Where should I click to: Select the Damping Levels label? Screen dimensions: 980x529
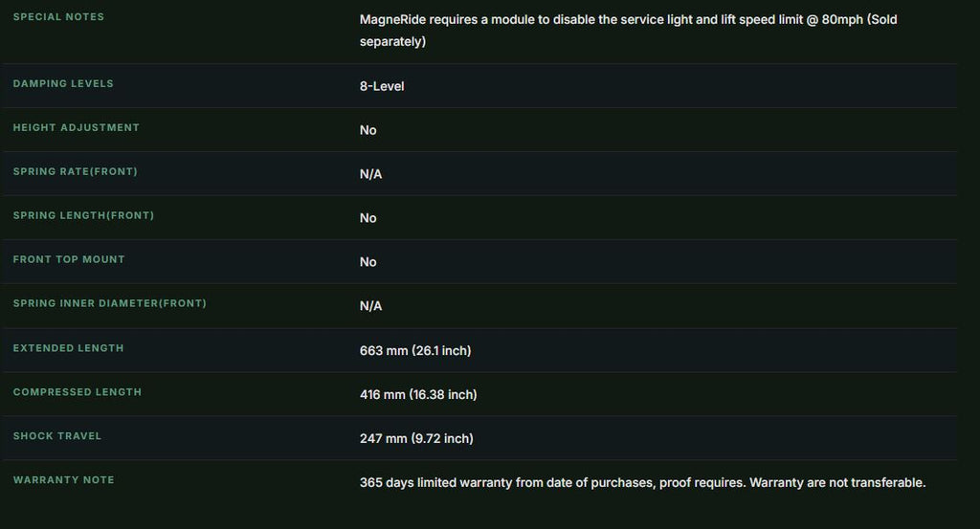tap(63, 83)
